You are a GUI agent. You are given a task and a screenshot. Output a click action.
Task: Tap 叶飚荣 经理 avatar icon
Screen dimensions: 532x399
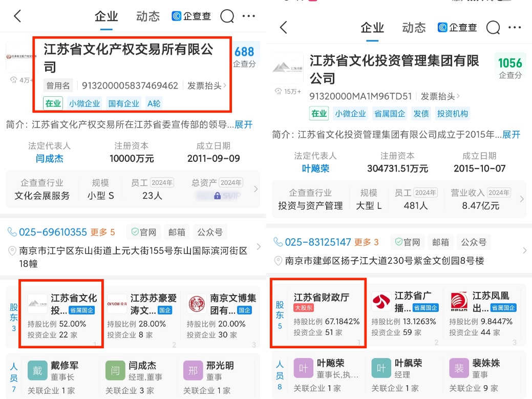coord(381,368)
